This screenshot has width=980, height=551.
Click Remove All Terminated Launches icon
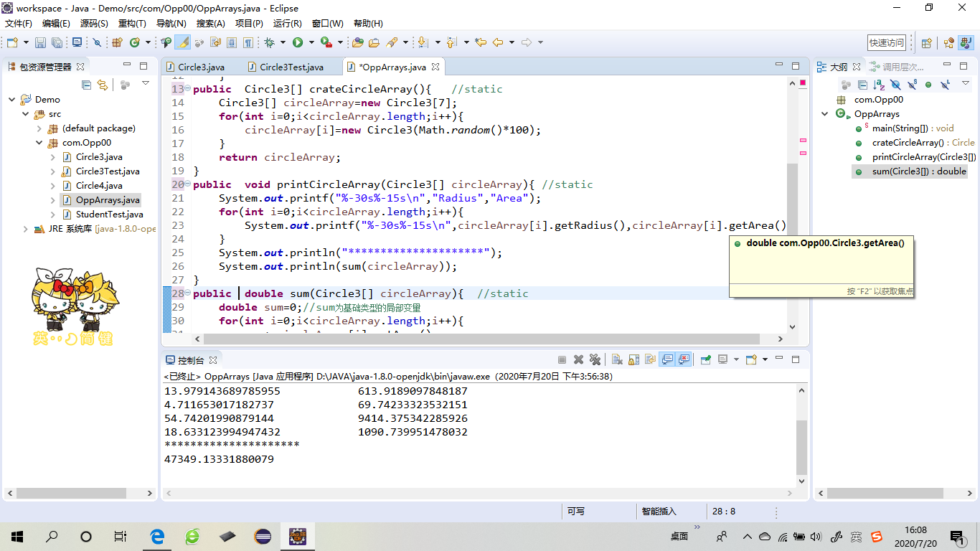click(595, 359)
